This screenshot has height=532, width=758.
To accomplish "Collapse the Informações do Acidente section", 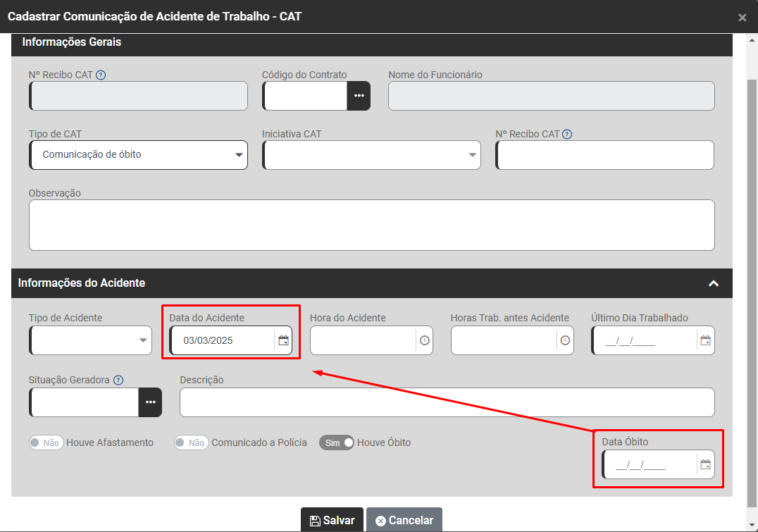I will coord(713,283).
